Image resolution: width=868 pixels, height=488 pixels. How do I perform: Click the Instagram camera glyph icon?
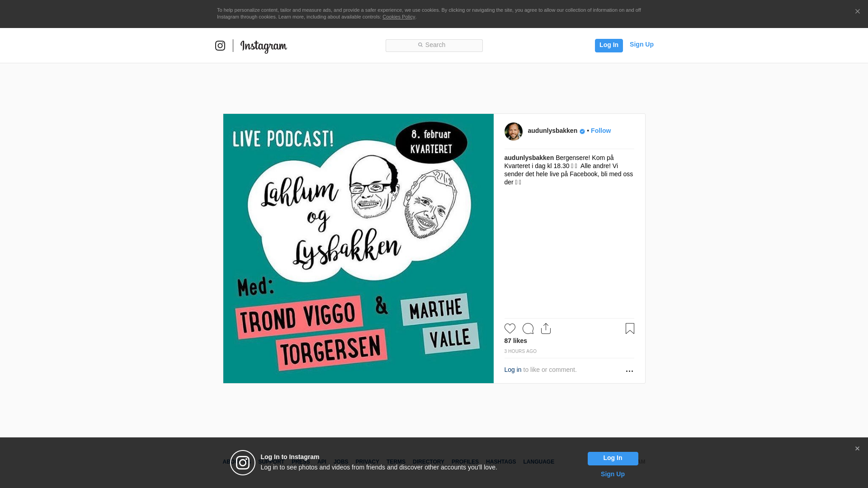click(x=220, y=46)
